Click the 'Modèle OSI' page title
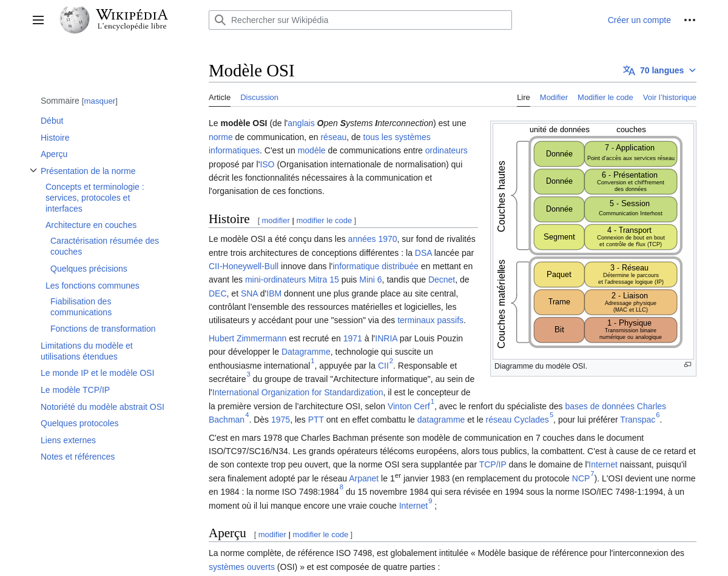 click(252, 71)
